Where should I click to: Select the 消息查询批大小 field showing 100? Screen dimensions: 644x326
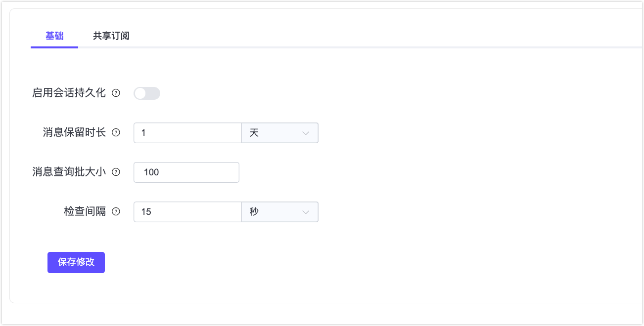coord(186,172)
